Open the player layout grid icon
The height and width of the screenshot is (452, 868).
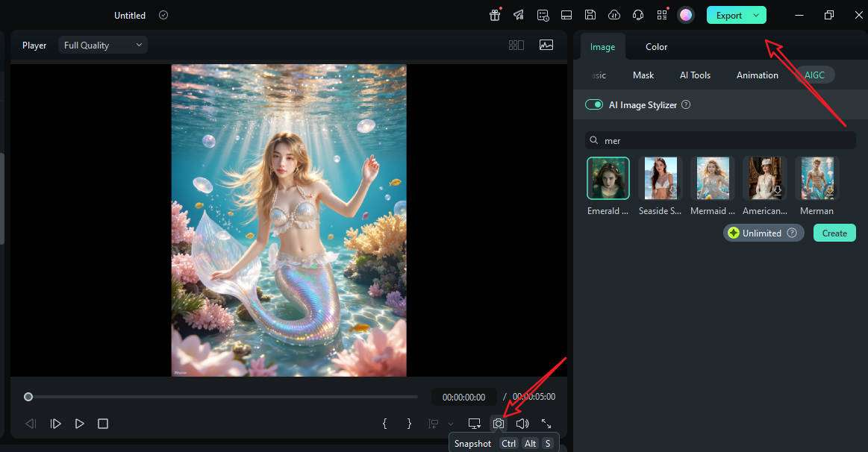(x=516, y=45)
